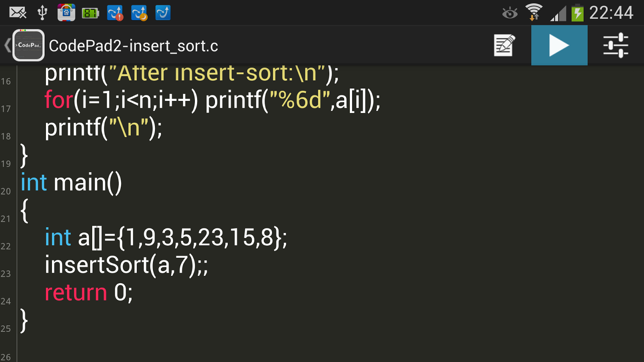
Task: Tap the green battery 87 notification icon
Action: click(91, 13)
